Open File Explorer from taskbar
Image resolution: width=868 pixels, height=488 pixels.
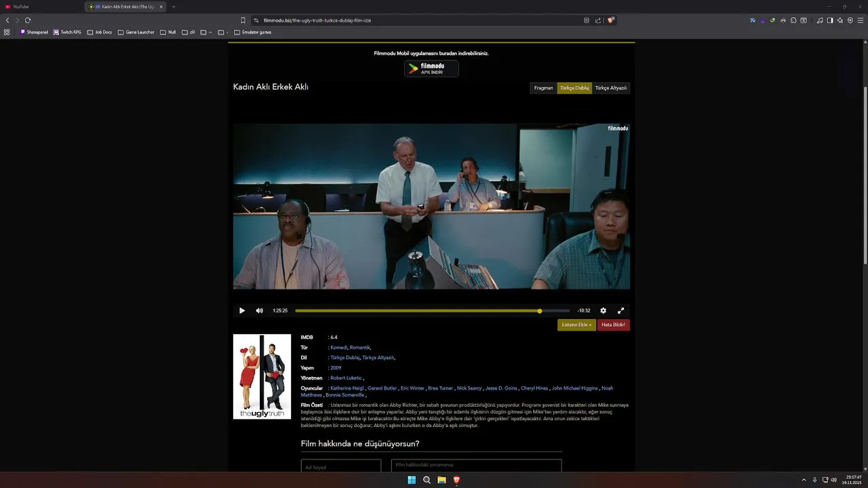(x=441, y=480)
